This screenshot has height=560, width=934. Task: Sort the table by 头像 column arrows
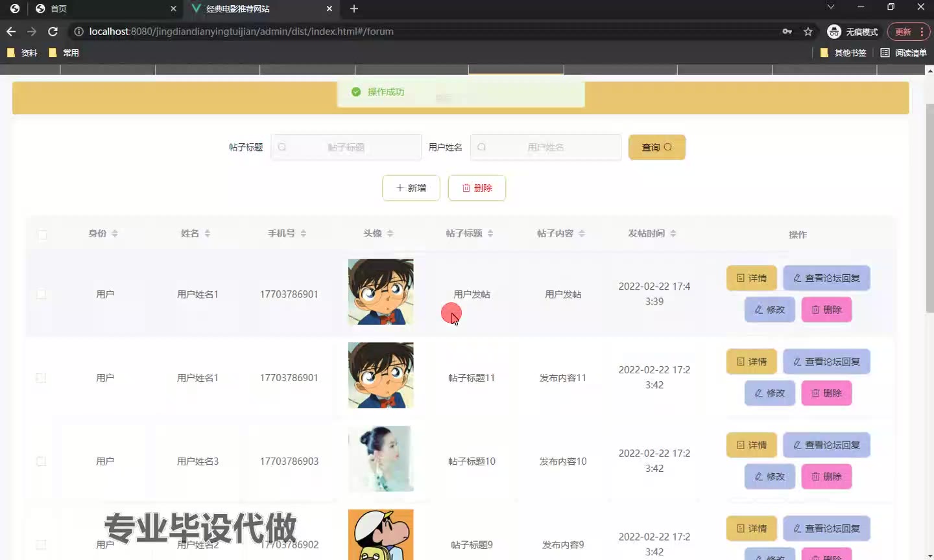coord(390,233)
